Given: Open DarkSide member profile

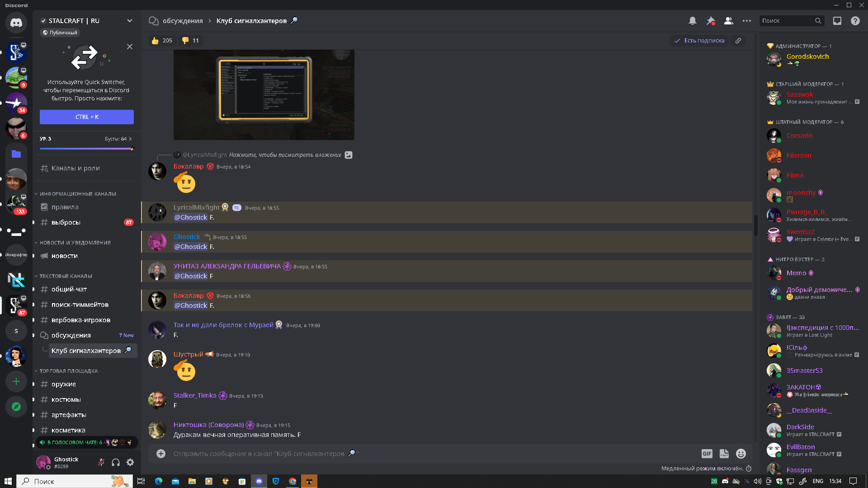Looking at the screenshot, I should click(x=812, y=430).
